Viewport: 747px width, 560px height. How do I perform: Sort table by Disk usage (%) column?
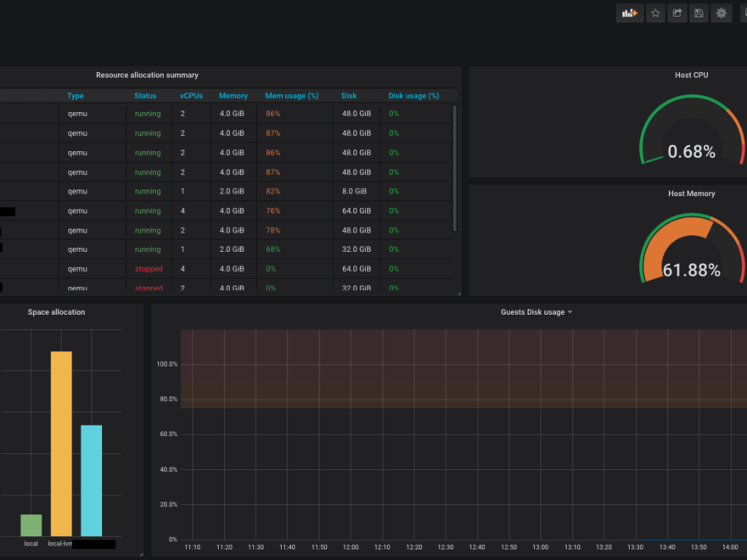point(413,96)
